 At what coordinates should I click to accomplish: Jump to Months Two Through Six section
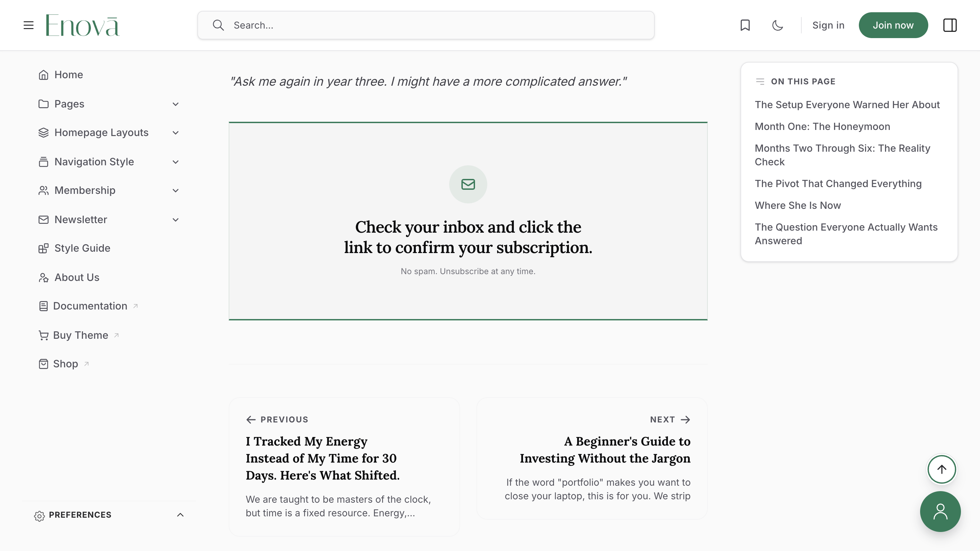click(x=842, y=155)
